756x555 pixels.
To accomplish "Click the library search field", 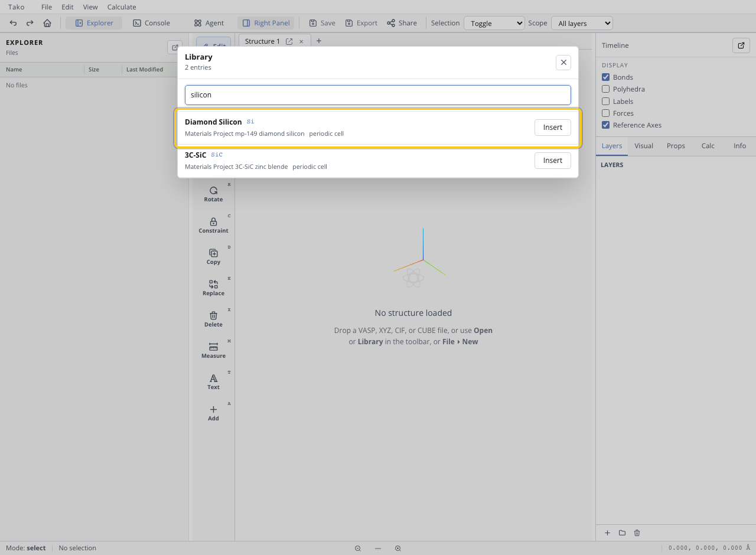I will point(378,95).
